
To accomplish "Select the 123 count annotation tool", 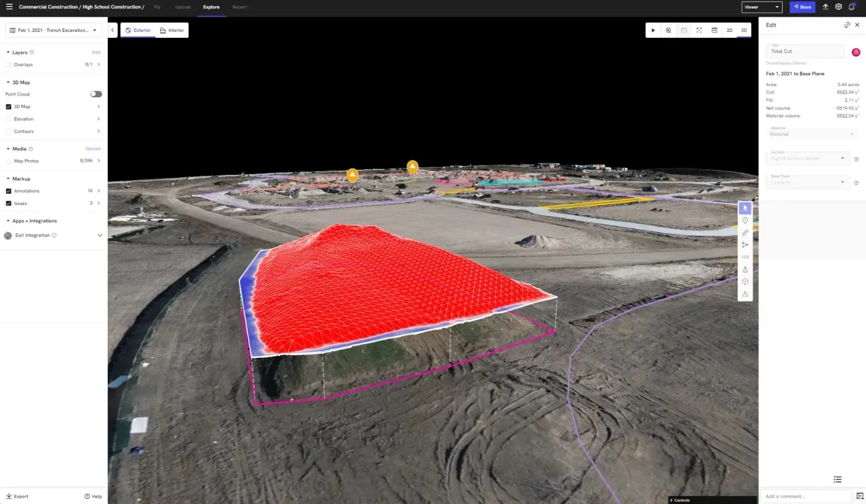I will [x=745, y=257].
